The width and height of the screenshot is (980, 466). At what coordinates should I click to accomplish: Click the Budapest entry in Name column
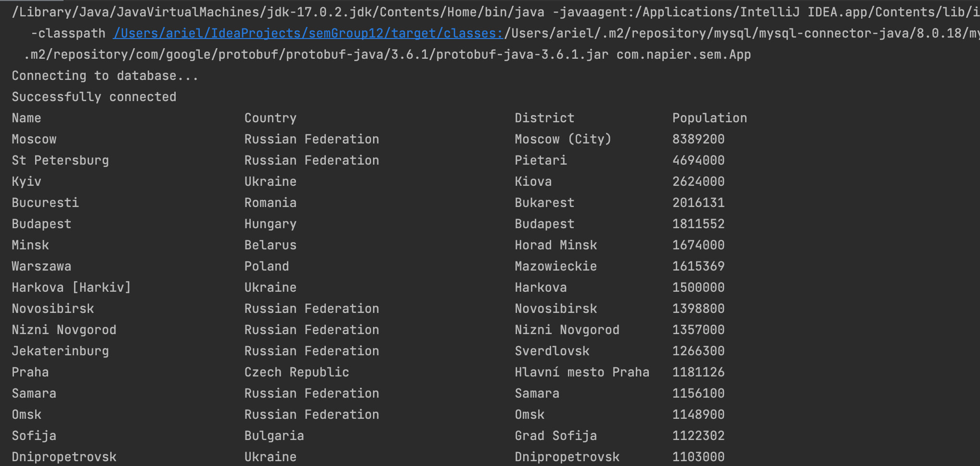tap(41, 224)
